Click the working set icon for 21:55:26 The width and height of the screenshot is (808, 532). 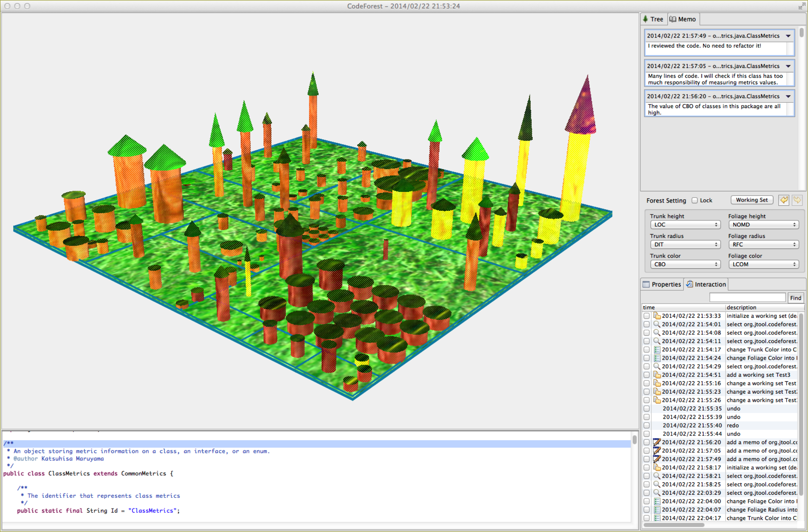tap(657, 400)
